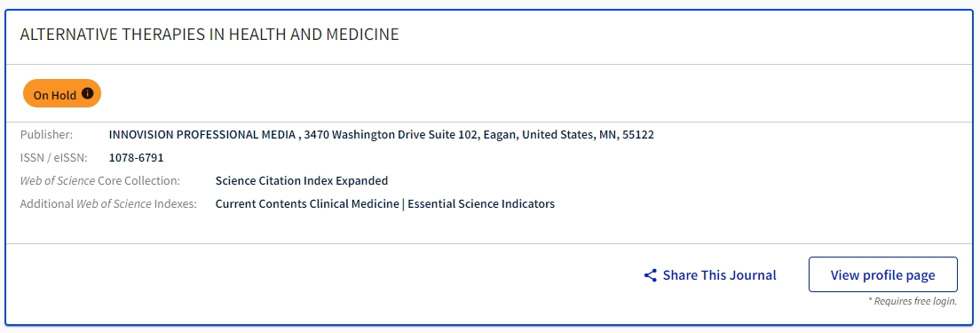Select the ISSN number 1078-6791

[x=136, y=157]
